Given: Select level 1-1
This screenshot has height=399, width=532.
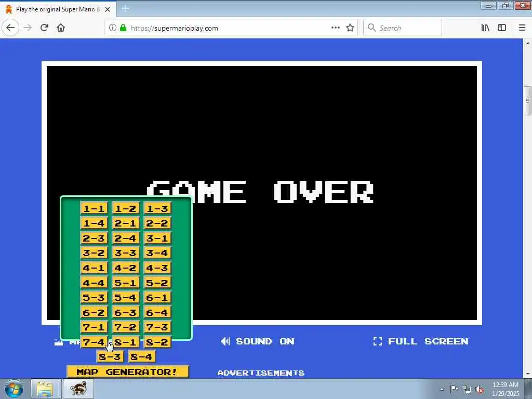Looking at the screenshot, I should click(x=94, y=208).
